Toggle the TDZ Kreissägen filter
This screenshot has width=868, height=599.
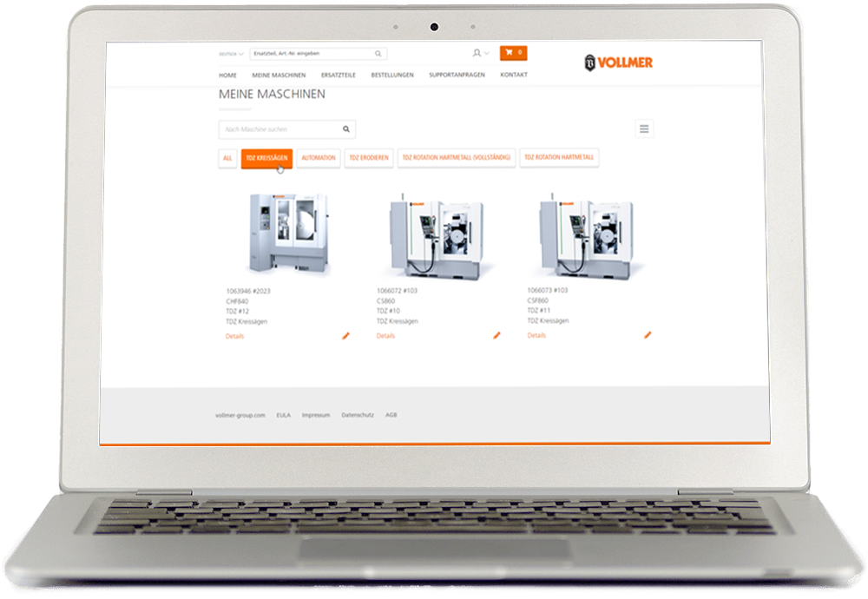pos(266,158)
